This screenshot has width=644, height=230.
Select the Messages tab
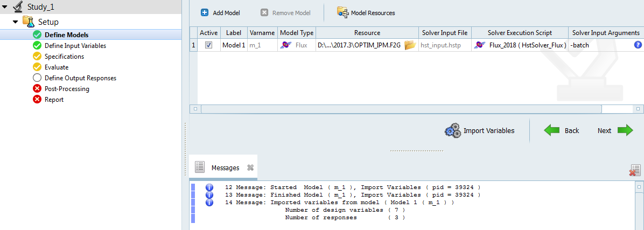[225, 168]
